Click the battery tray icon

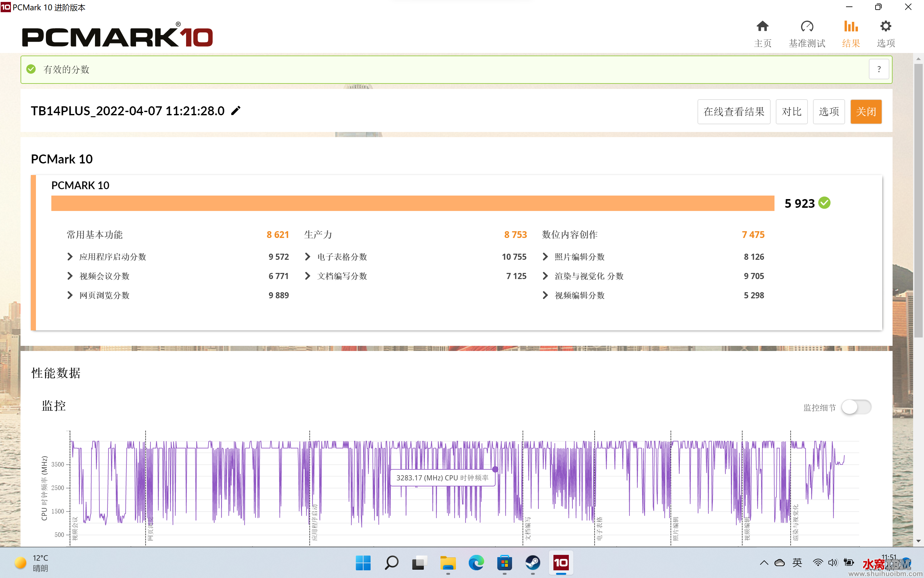point(848,563)
